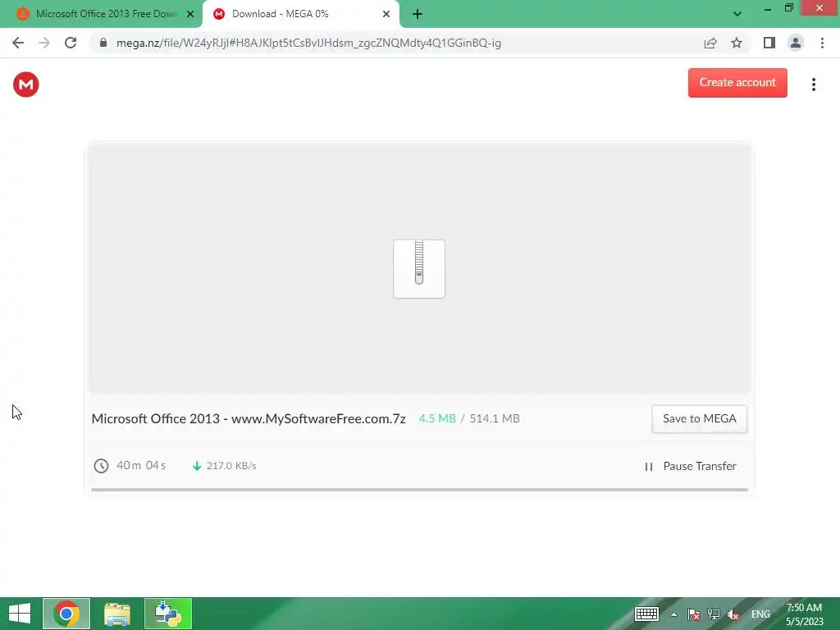
Task: Go back to previous page
Action: point(18,43)
